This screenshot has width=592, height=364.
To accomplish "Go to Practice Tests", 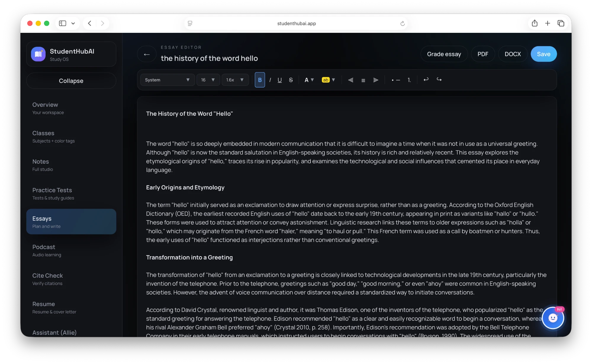I will 71,194.
